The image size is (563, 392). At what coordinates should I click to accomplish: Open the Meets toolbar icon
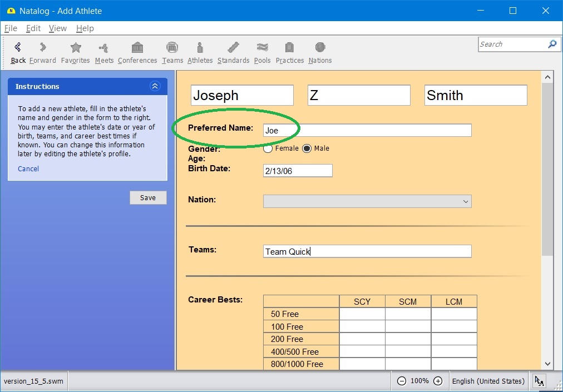click(103, 48)
